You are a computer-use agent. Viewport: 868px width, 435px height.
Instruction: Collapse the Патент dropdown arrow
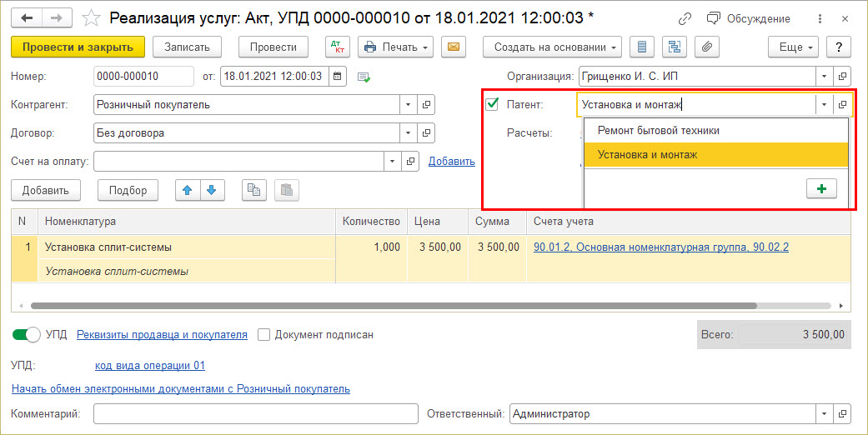pyautogui.click(x=825, y=105)
